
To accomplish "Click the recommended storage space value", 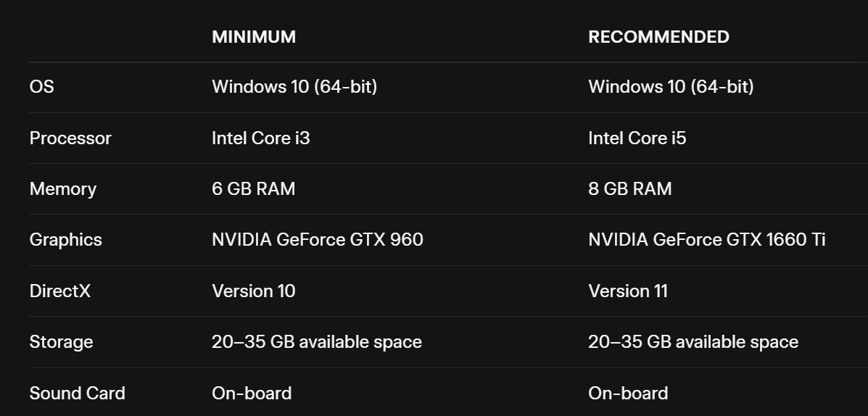I will click(693, 342).
